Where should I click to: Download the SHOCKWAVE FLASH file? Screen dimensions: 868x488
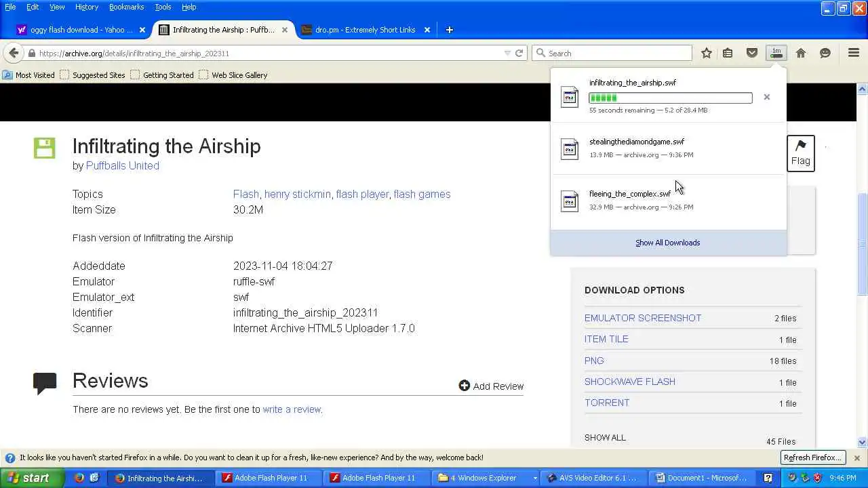tap(630, 382)
